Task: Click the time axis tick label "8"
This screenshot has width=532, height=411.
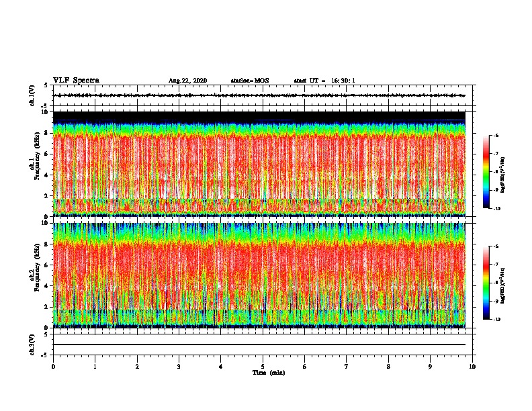Action: point(388,367)
